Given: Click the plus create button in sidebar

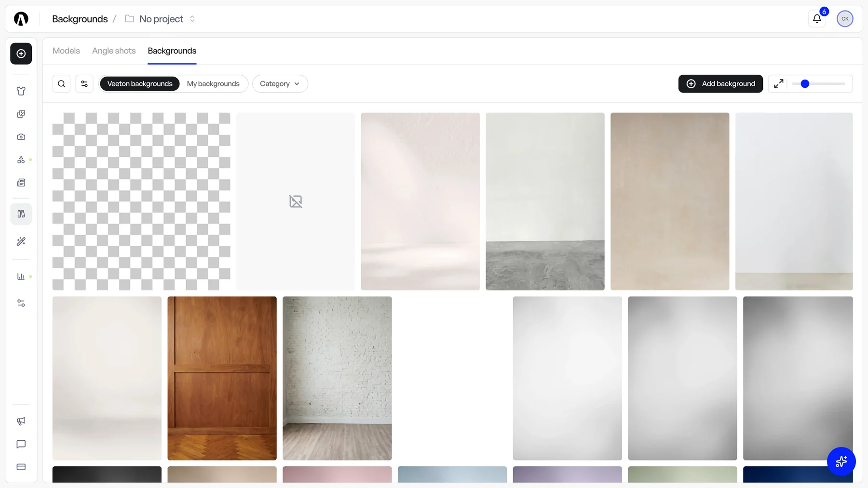Looking at the screenshot, I should [x=21, y=54].
